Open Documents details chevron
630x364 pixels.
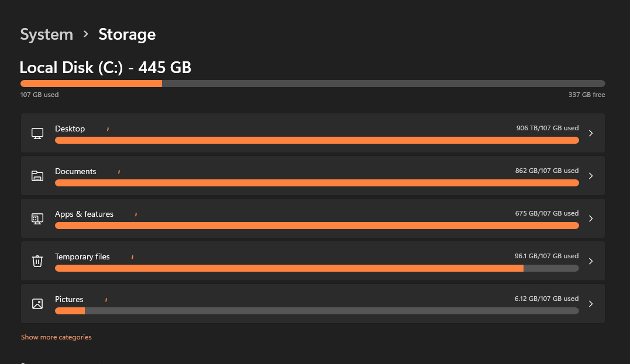pyautogui.click(x=591, y=176)
